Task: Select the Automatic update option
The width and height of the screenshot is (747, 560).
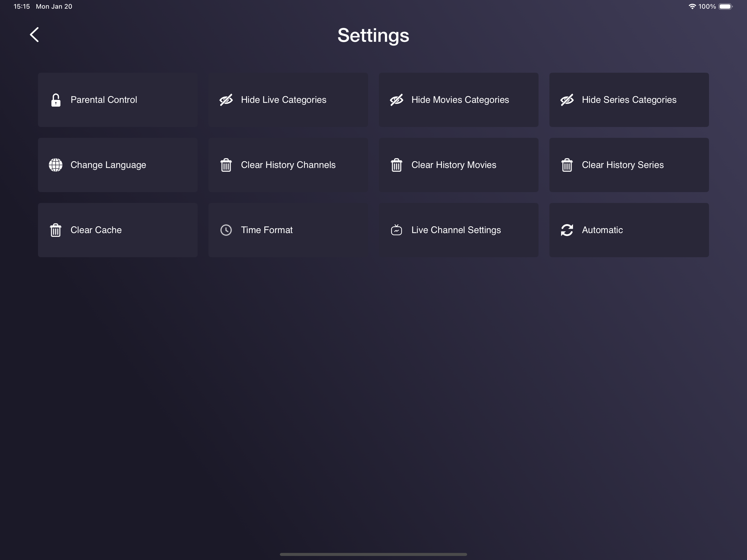Action: (x=629, y=230)
